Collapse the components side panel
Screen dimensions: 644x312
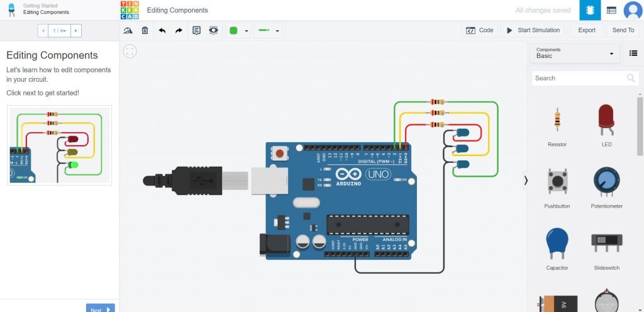tap(526, 180)
